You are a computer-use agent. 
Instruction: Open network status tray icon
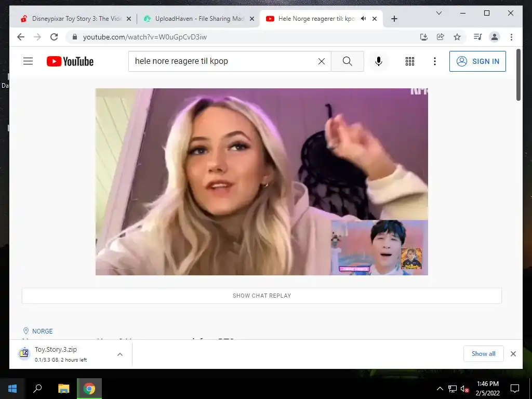(x=453, y=389)
